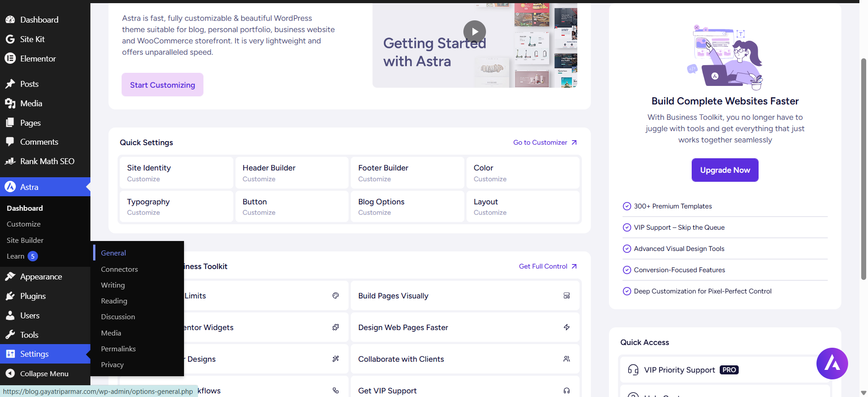Click the Astra logo icon in sidebar
This screenshot has width=868, height=397.
coord(10,187)
